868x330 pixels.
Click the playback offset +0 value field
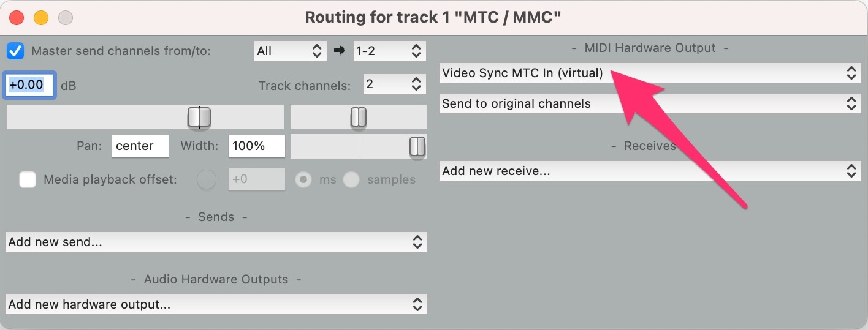257,179
